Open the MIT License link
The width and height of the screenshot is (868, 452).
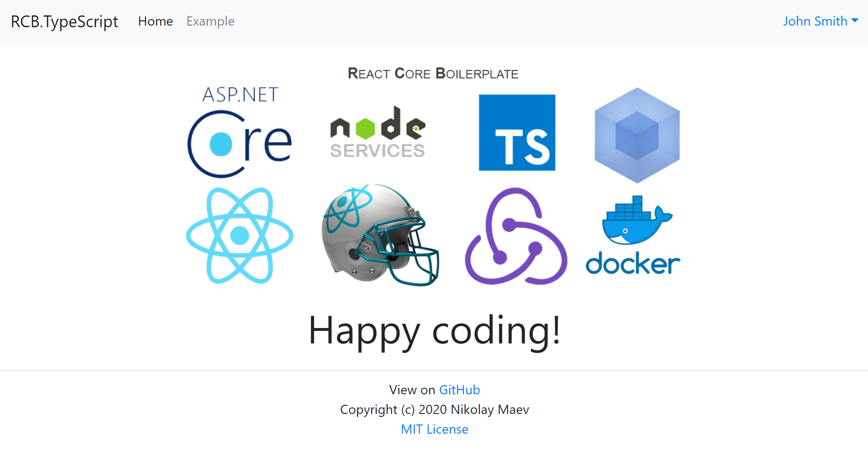point(434,429)
